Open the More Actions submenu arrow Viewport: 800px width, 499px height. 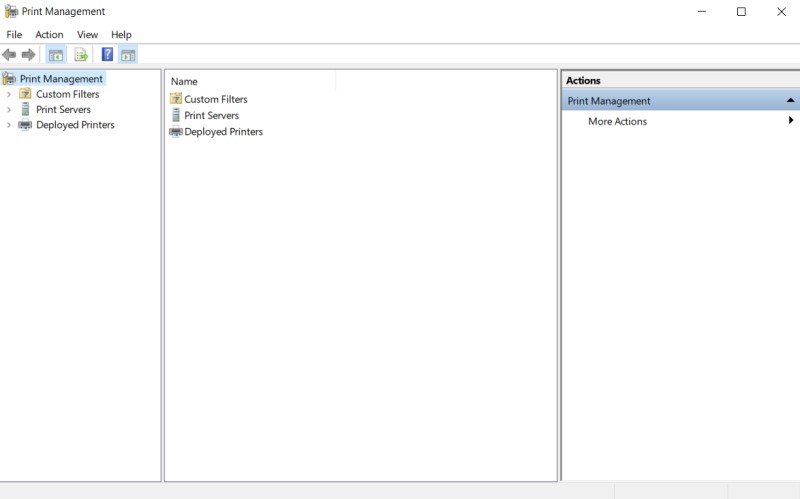(x=791, y=120)
